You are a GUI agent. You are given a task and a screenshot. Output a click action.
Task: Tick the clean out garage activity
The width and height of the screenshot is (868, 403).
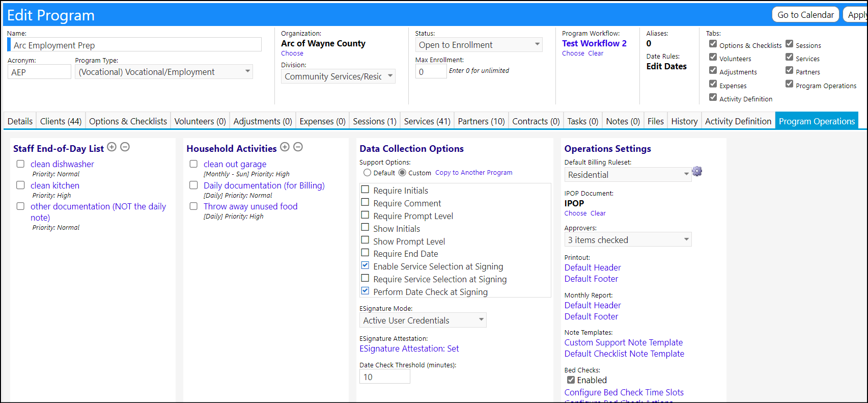click(x=193, y=164)
